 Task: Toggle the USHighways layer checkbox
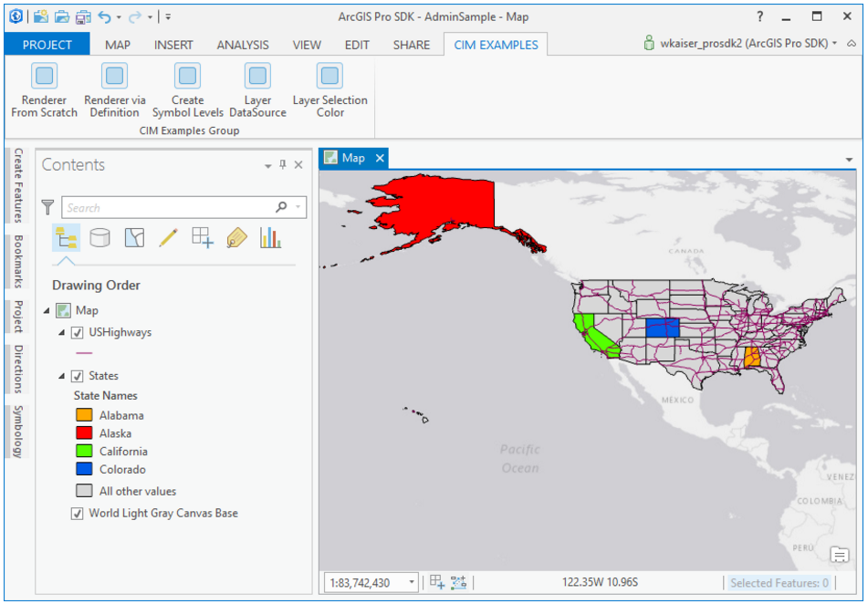[78, 333]
